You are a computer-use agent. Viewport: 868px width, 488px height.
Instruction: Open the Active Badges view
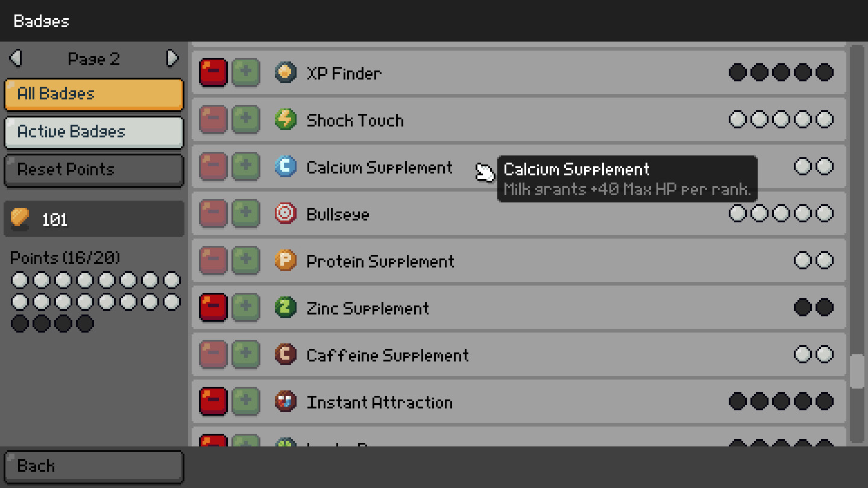(93, 132)
